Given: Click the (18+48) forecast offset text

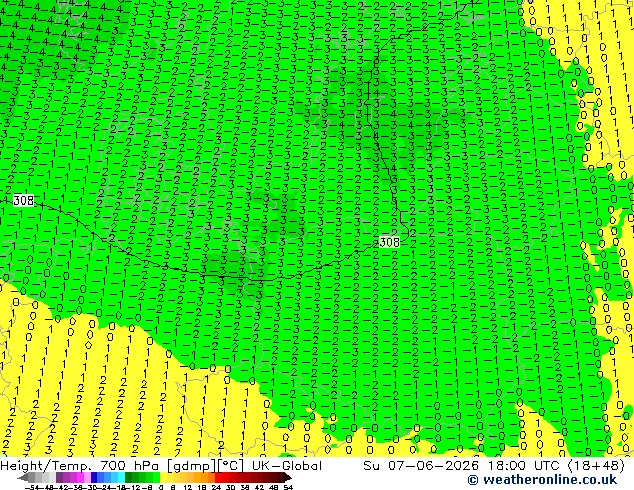Looking at the screenshot, I should coord(596,466).
